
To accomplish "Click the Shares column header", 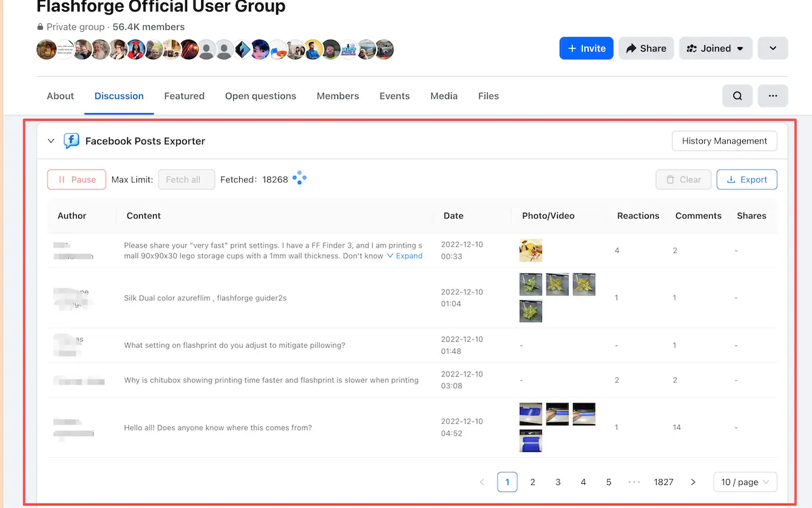I will [x=752, y=216].
